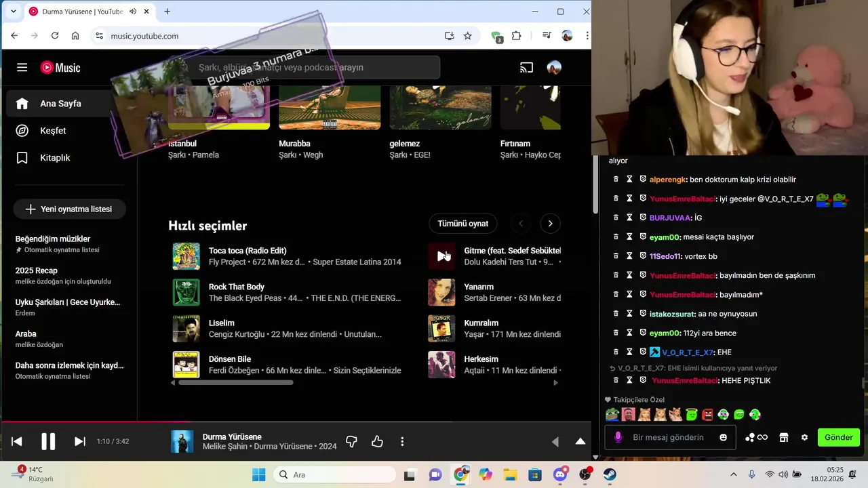Click the Kumralım song title
The width and height of the screenshot is (868, 488).
481,323
